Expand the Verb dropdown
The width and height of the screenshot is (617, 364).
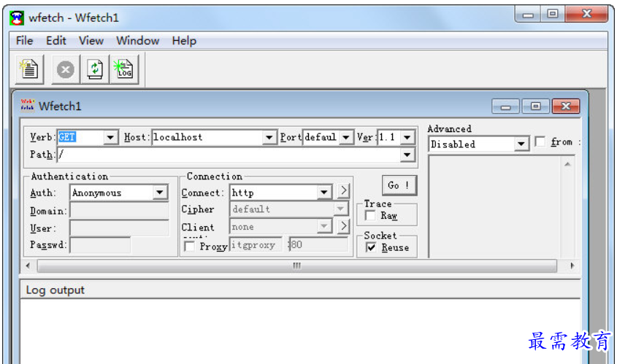(110, 137)
